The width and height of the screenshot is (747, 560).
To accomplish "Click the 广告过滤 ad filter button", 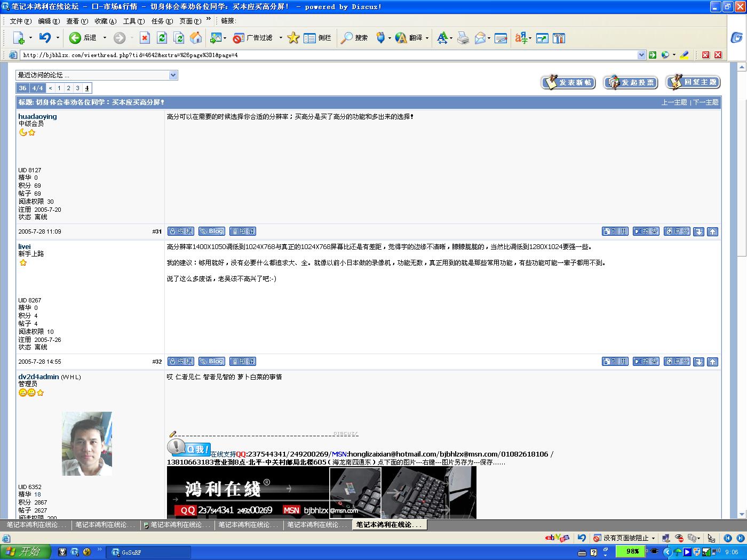I will click(x=253, y=38).
